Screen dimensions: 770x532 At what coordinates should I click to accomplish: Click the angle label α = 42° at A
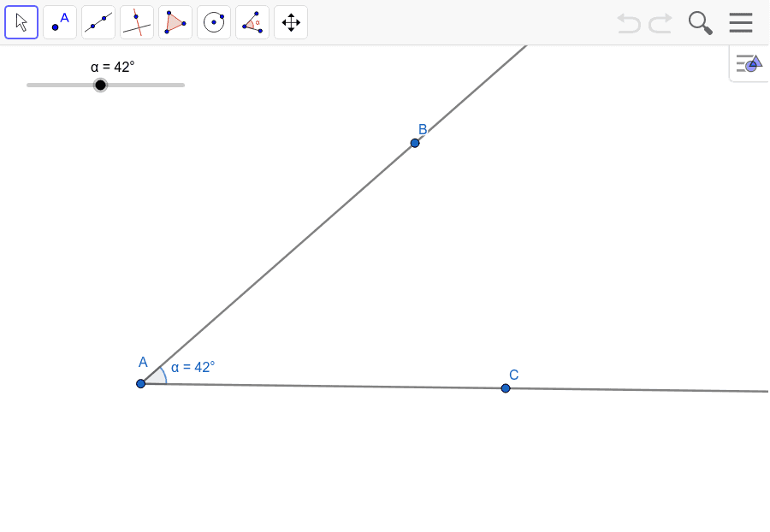[x=193, y=367]
